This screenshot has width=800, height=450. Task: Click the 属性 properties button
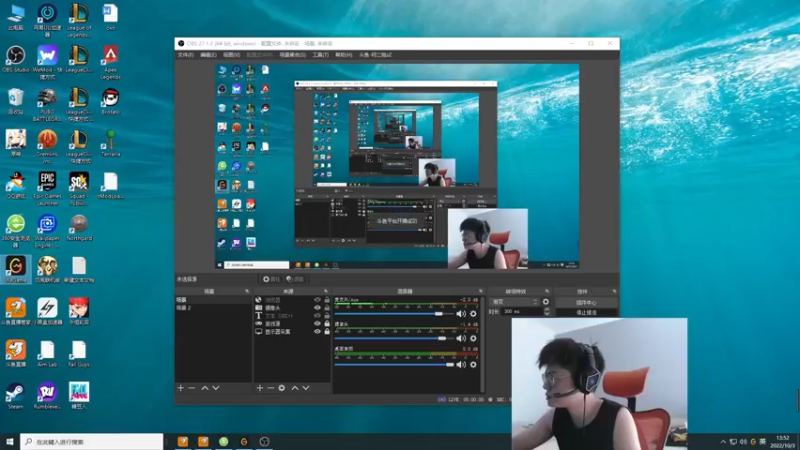[x=271, y=279]
